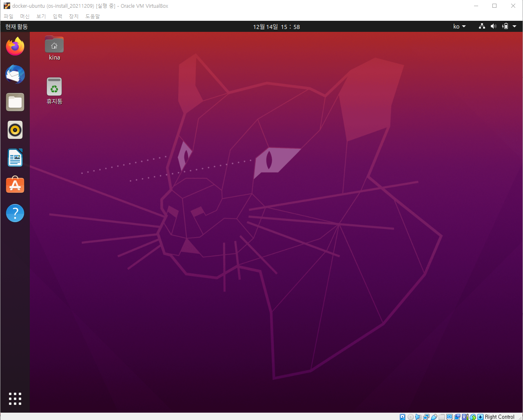Click the battery icon in top bar

pos(505,27)
